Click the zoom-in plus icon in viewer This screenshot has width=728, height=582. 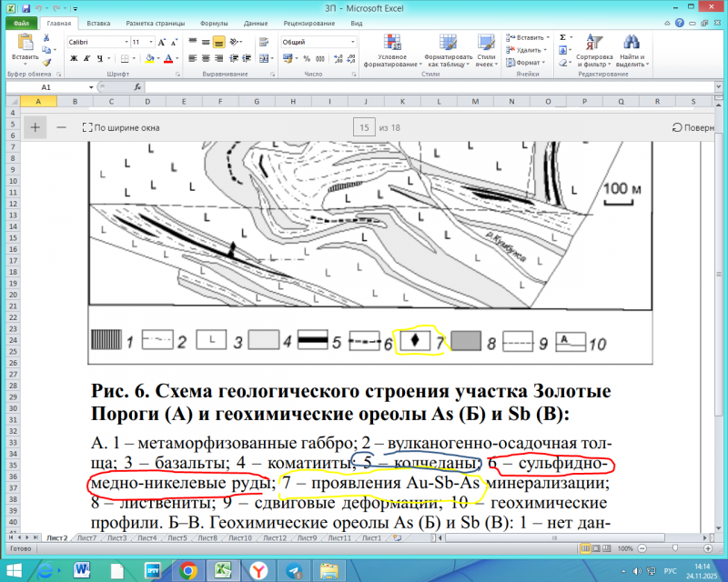(35, 127)
